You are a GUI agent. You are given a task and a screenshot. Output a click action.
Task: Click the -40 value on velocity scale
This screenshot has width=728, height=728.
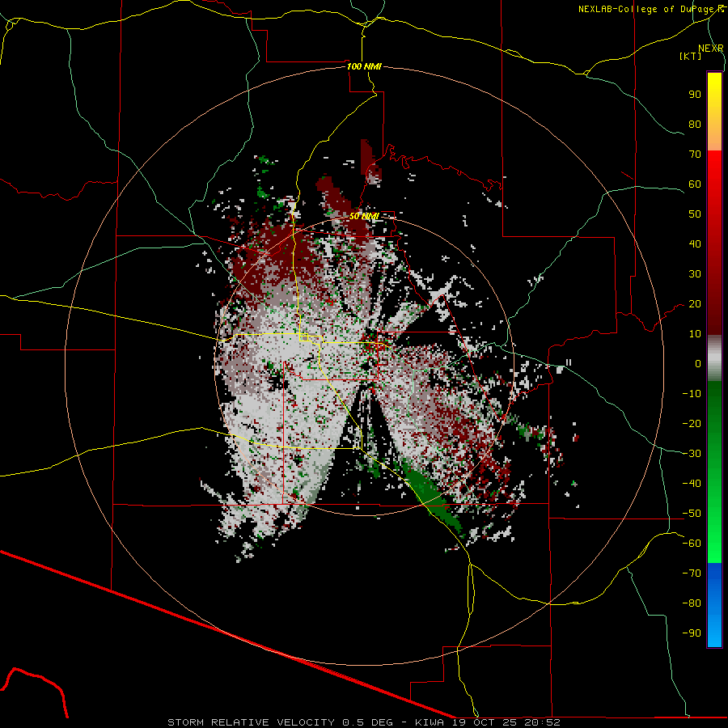pyautogui.click(x=692, y=484)
